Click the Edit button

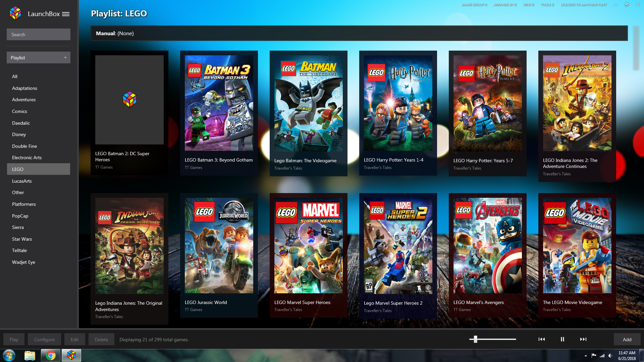[x=74, y=340]
